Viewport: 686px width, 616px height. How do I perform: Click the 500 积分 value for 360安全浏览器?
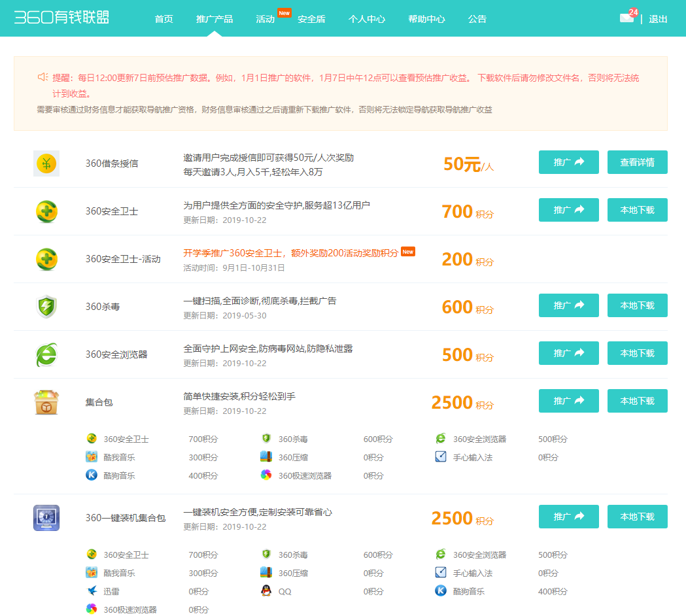pyautogui.click(x=468, y=355)
